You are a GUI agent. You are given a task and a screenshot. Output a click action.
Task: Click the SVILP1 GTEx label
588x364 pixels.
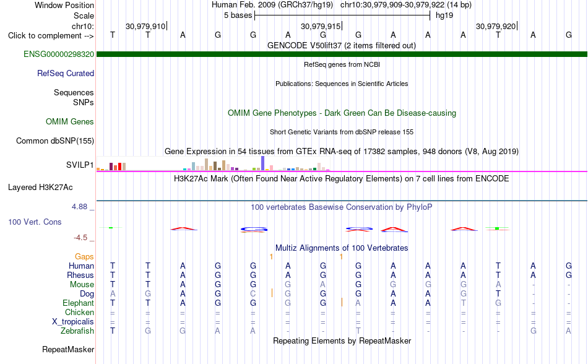click(80, 165)
